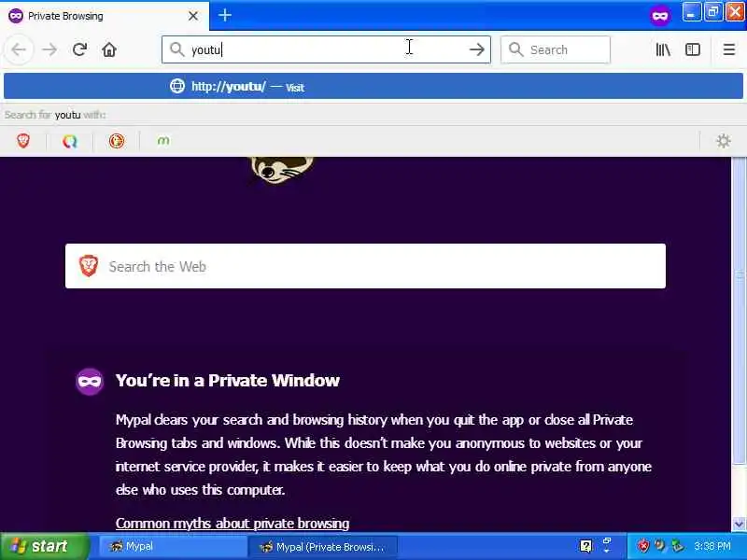
Task: Click the question-mark help icon in taskbar
Action: point(585,546)
